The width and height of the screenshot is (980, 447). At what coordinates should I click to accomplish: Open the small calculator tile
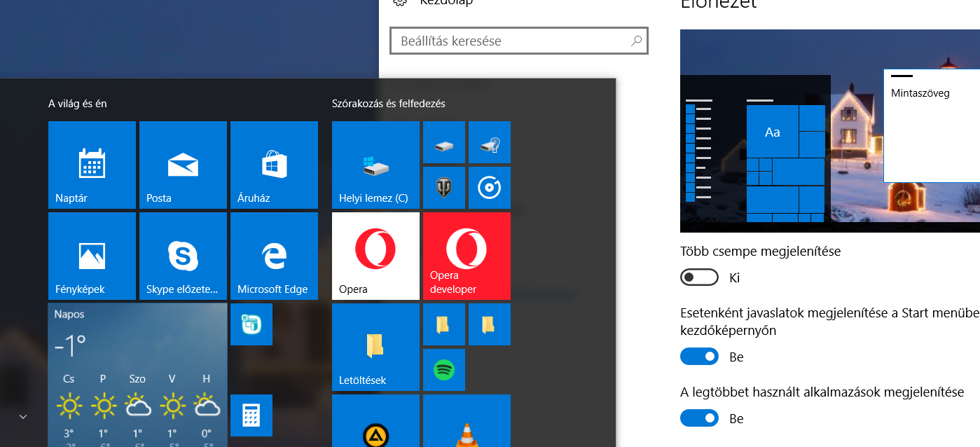(251, 415)
